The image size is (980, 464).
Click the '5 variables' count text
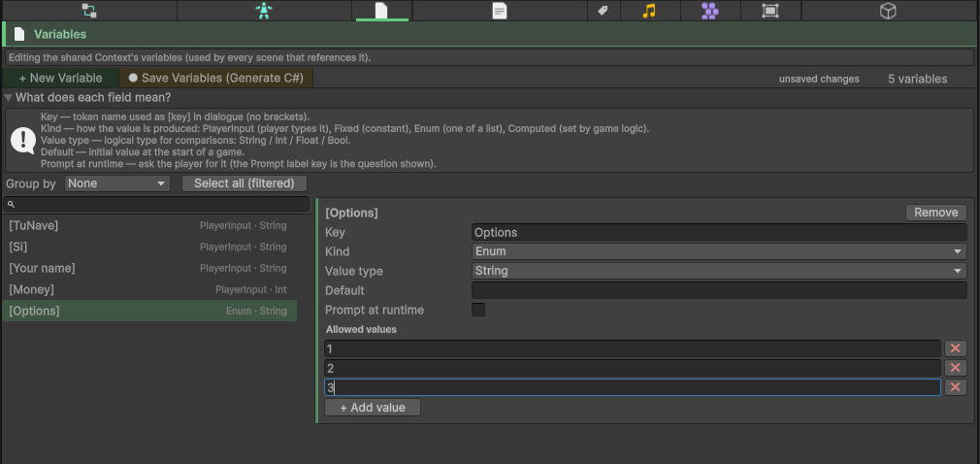point(918,79)
